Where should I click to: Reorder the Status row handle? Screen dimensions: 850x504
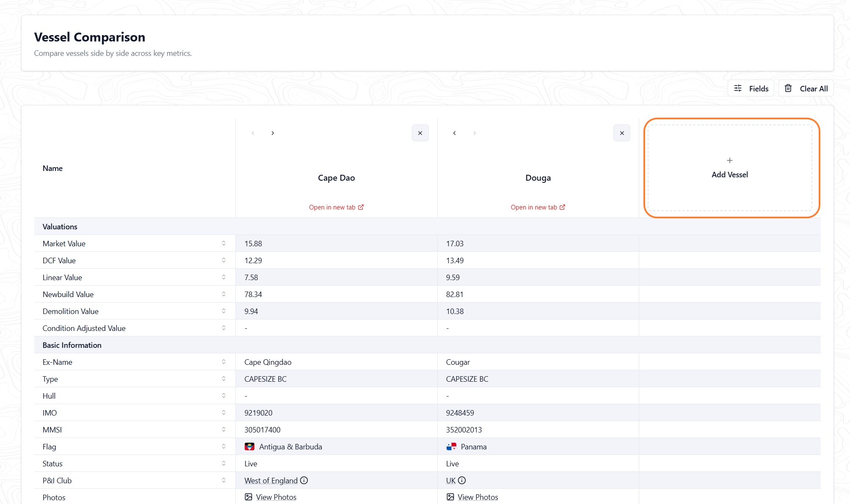(224, 463)
